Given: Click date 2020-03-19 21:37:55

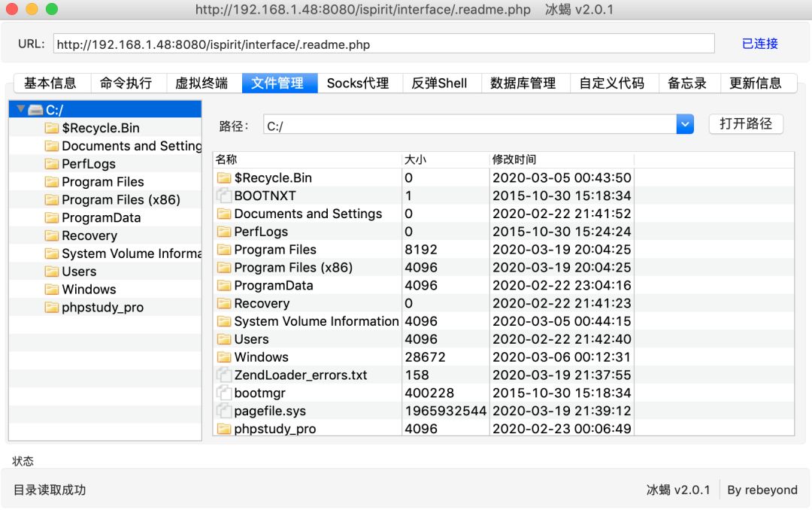Looking at the screenshot, I should pyautogui.click(x=562, y=375).
